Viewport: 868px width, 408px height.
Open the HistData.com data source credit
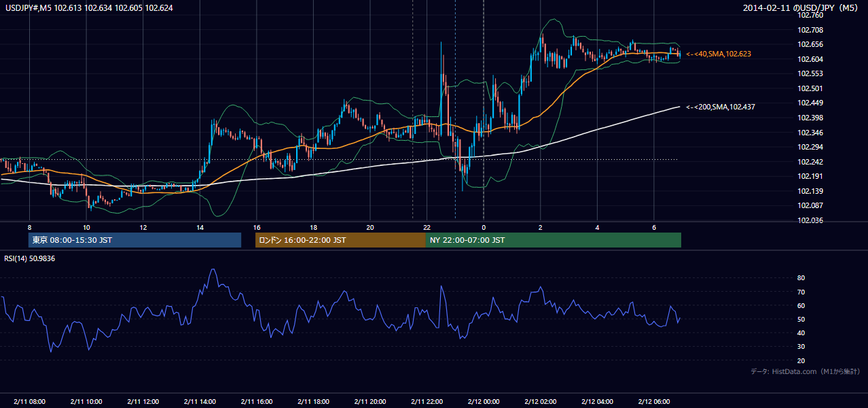point(806,371)
